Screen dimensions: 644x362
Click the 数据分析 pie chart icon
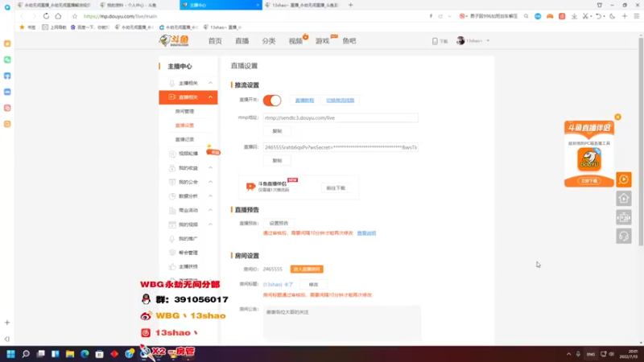[x=172, y=196]
